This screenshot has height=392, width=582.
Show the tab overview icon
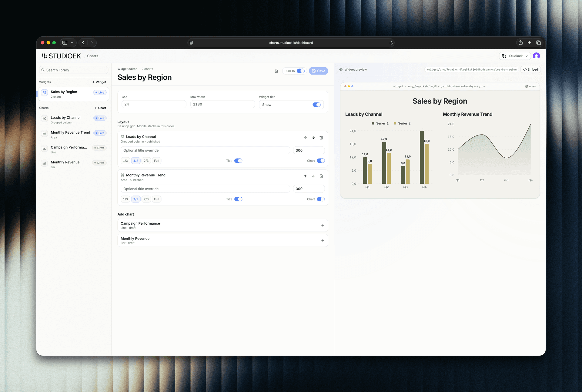click(x=538, y=43)
